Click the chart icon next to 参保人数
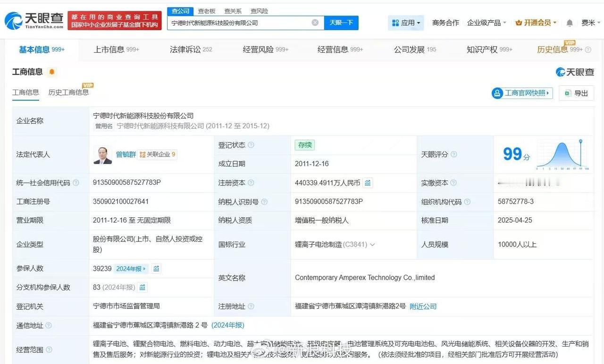The width and height of the screenshot is (604, 364). [156, 268]
